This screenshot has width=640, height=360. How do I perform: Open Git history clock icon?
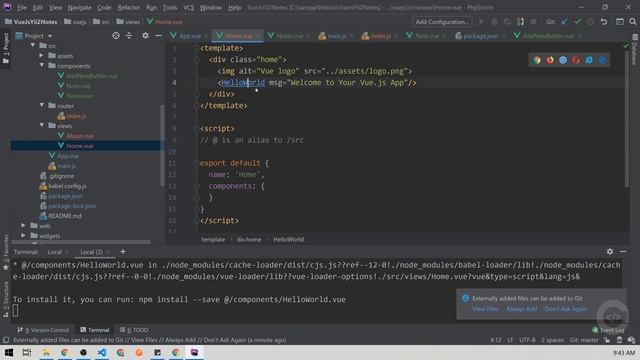tap(590, 22)
